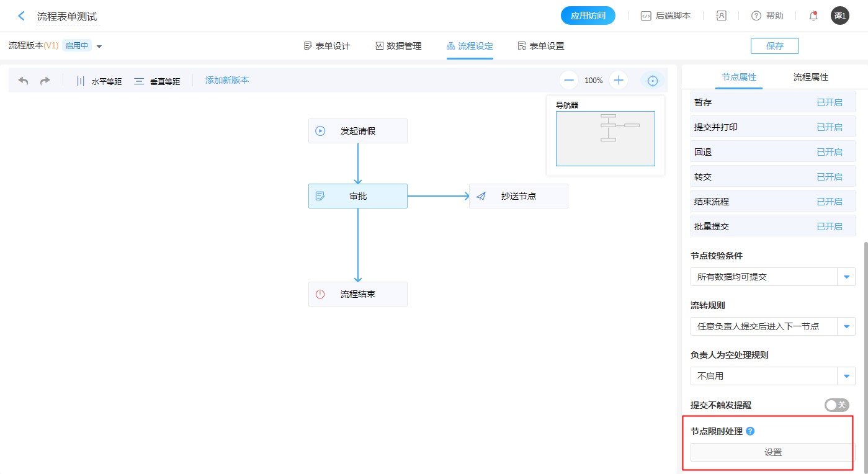Image resolution: width=868 pixels, height=474 pixels.
Task: Zoom out with the minus icon
Action: [569, 80]
